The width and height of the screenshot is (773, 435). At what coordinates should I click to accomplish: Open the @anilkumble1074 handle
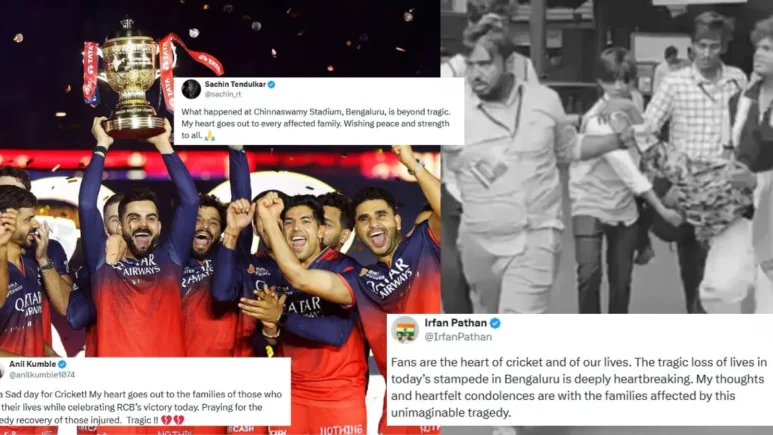[42, 375]
